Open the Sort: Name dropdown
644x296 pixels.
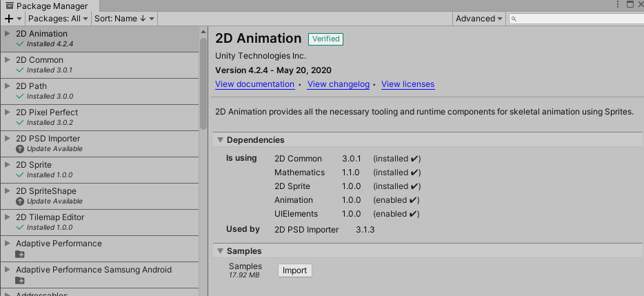click(x=124, y=19)
